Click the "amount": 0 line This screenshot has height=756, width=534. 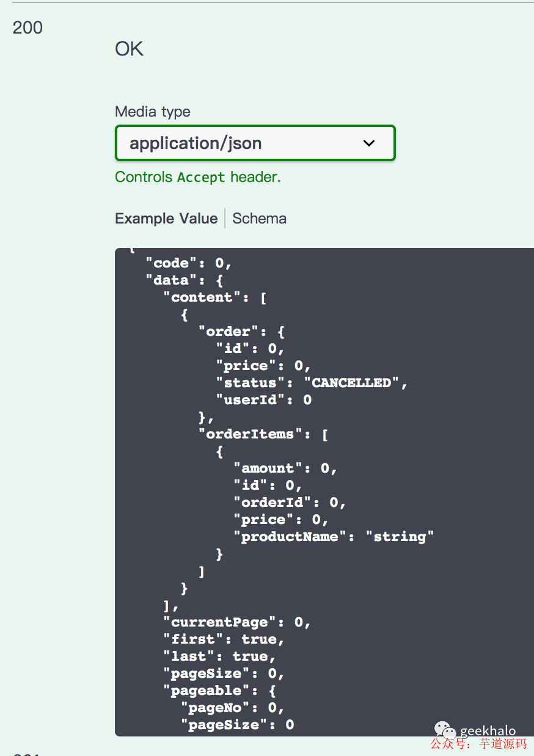tap(285, 468)
